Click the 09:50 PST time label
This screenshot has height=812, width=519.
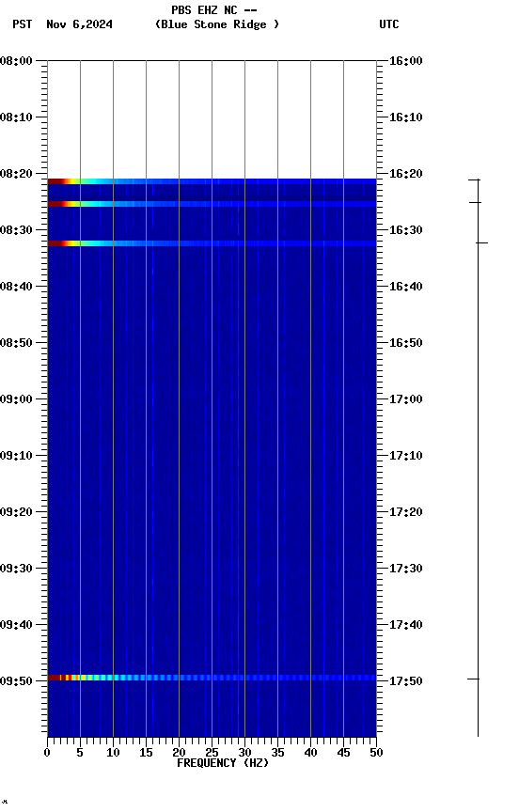[16, 681]
